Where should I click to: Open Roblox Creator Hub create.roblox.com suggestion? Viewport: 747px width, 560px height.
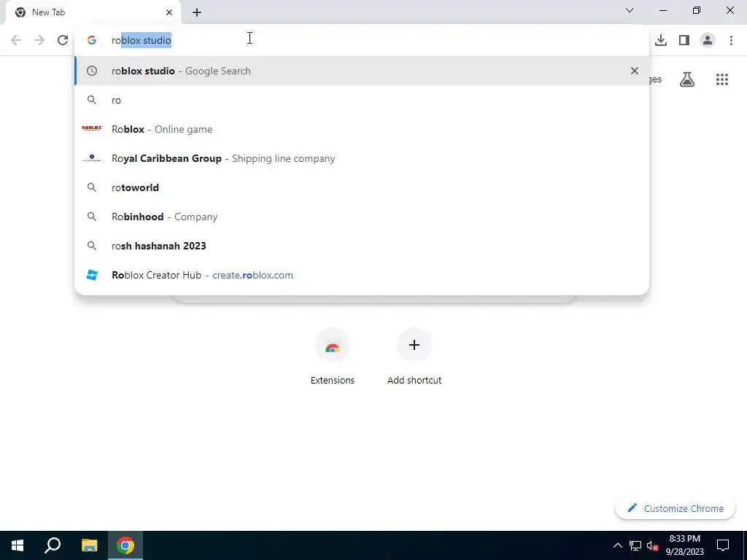[x=362, y=275]
